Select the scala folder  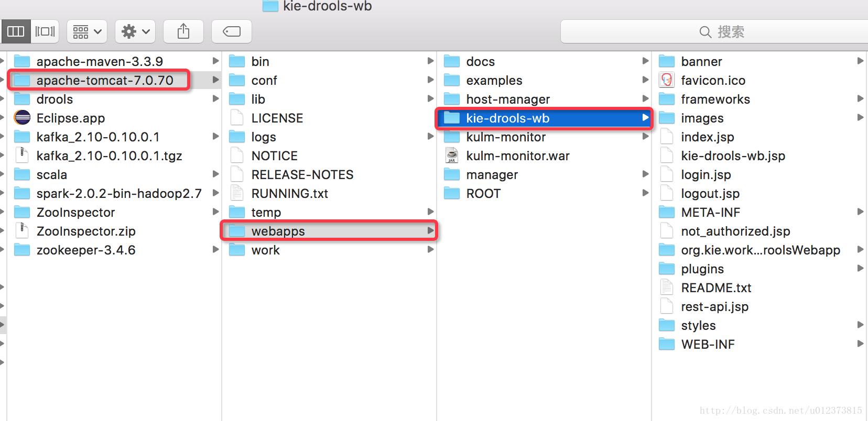(x=114, y=174)
